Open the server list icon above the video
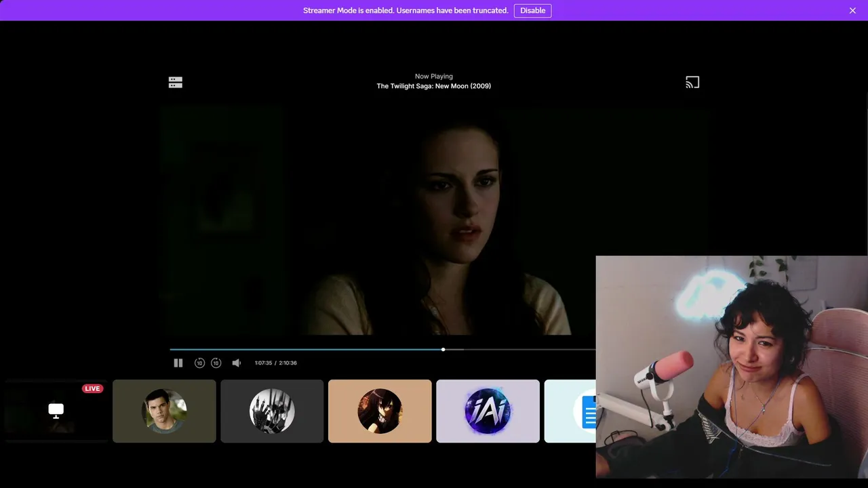This screenshot has width=868, height=488. click(176, 83)
